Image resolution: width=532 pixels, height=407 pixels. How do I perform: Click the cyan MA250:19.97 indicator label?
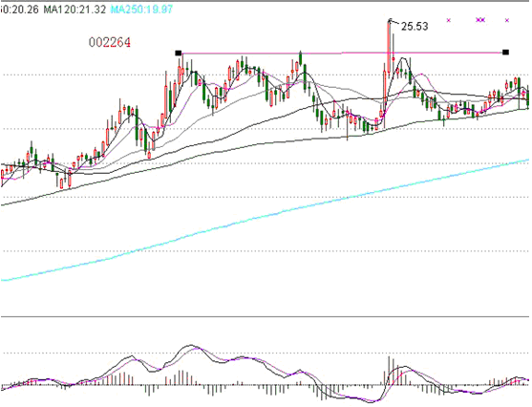point(141,10)
